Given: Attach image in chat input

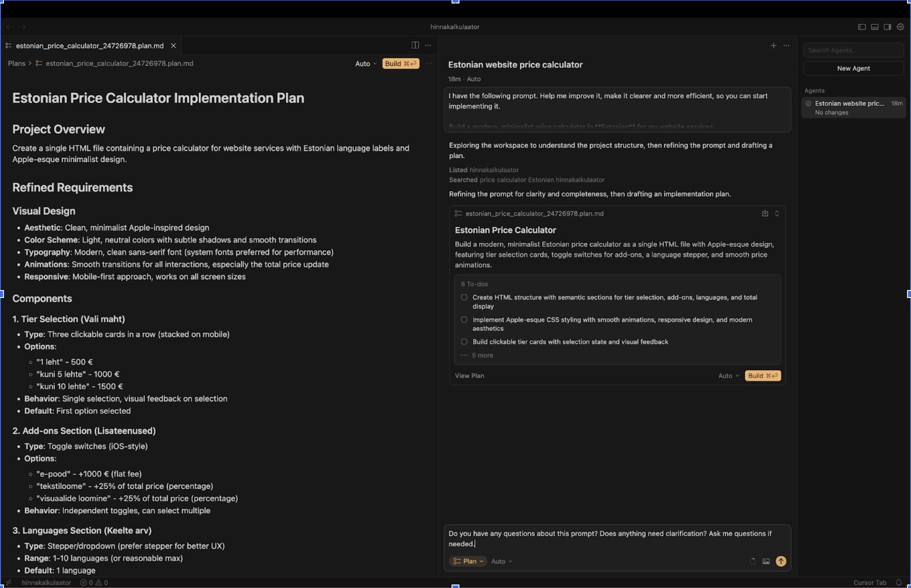Looking at the screenshot, I should click(766, 561).
